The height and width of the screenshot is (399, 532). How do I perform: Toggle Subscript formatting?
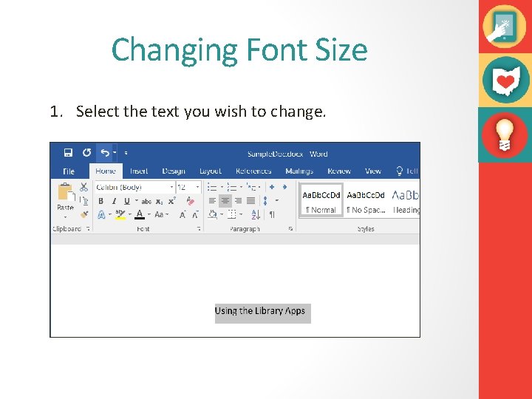point(159,201)
